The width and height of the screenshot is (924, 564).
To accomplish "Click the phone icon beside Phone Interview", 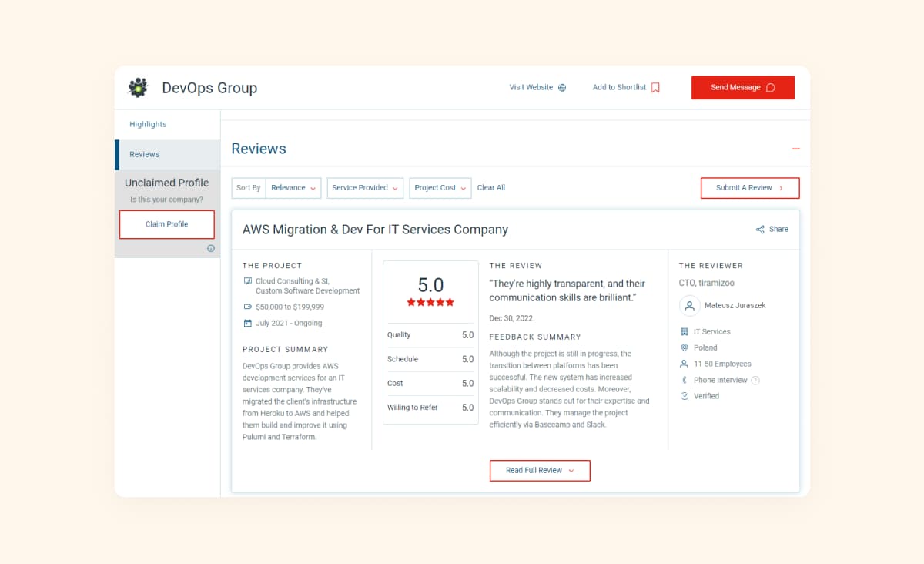I will coord(684,380).
